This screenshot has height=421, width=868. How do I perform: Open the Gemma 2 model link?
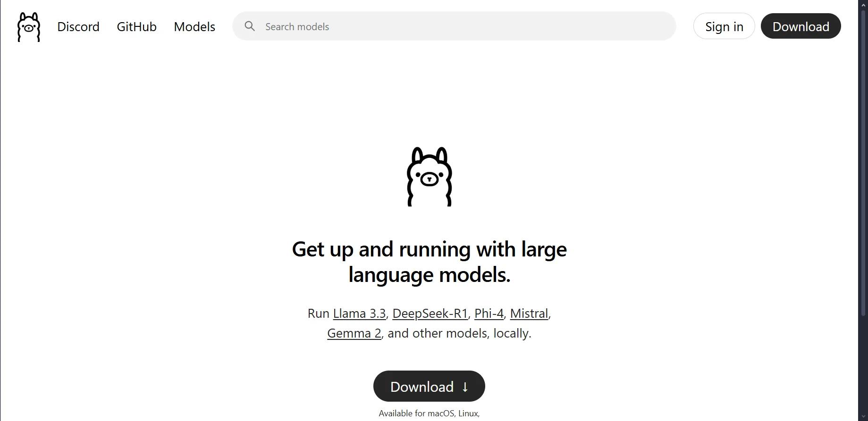(x=354, y=333)
